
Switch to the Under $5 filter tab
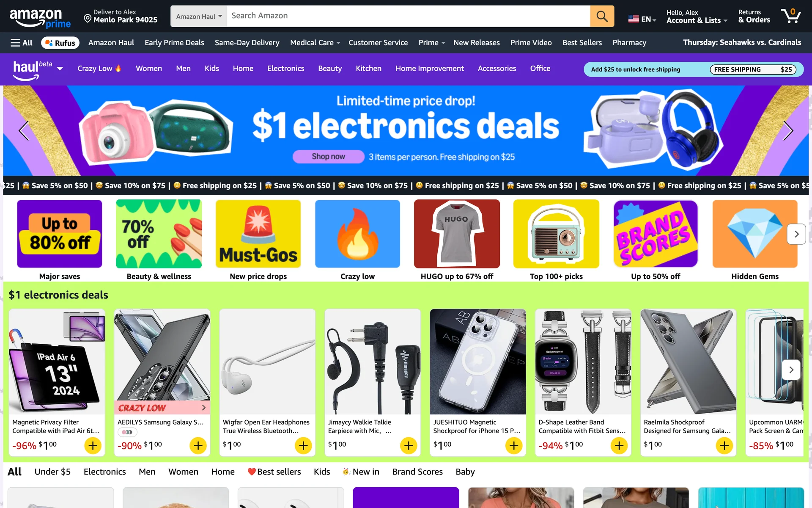tap(52, 472)
